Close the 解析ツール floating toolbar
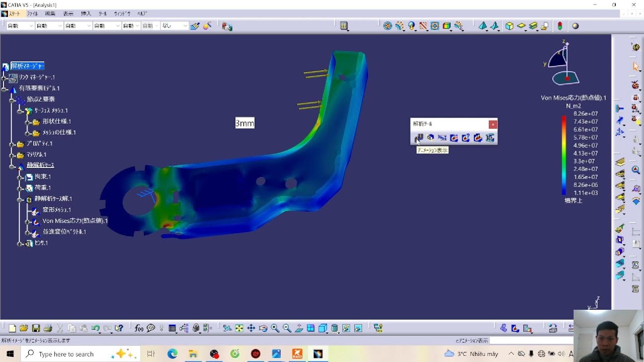The height and width of the screenshot is (362, 644). [493, 124]
